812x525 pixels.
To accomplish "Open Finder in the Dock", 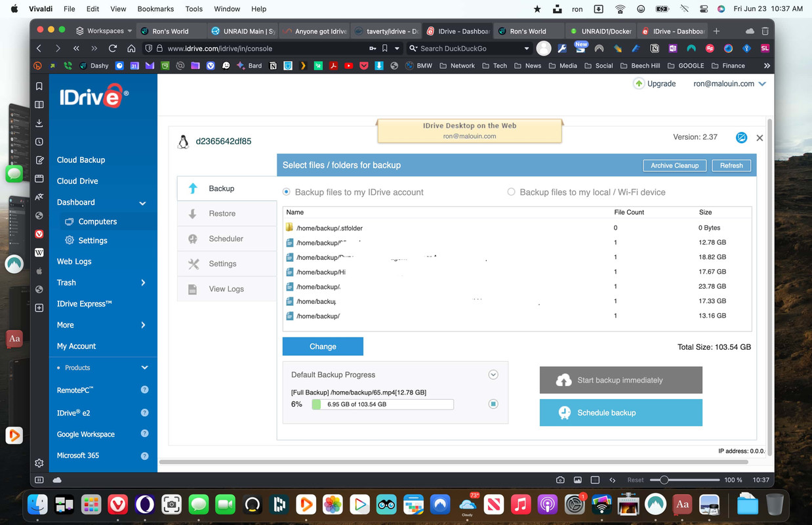I will pos(37,504).
